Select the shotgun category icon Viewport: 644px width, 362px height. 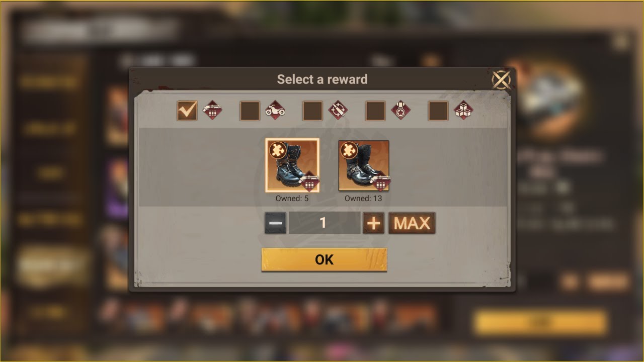tap(212, 111)
